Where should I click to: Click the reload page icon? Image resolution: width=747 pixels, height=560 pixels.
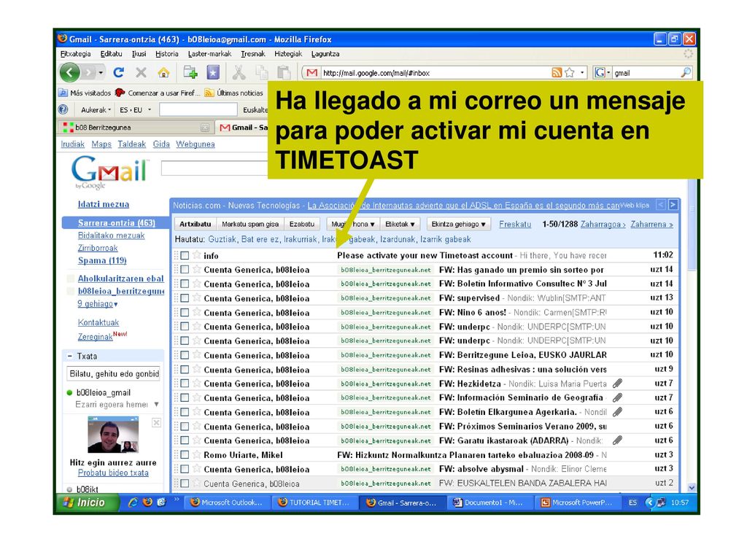(119, 72)
